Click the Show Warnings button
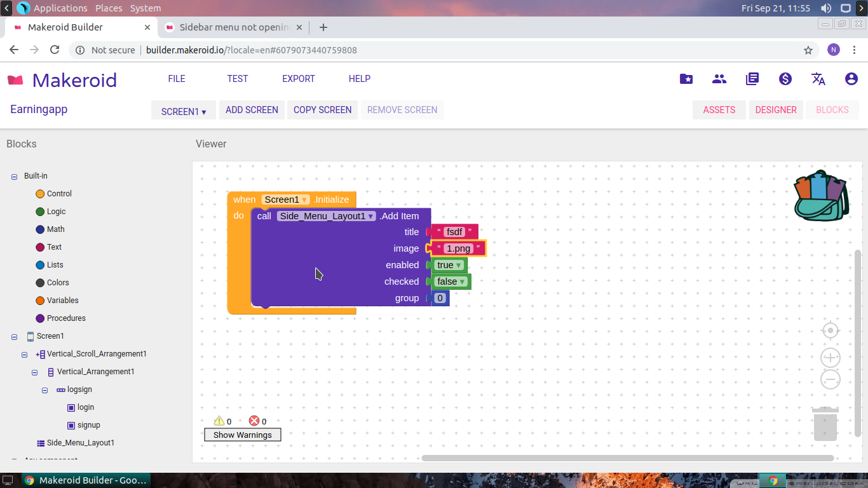868x488 pixels. pyautogui.click(x=242, y=435)
